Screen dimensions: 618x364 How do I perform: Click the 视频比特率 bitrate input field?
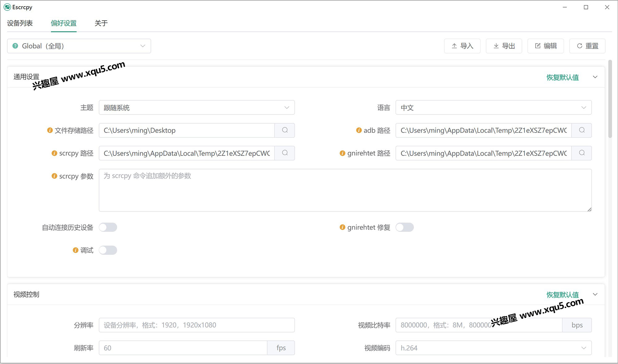click(x=479, y=325)
